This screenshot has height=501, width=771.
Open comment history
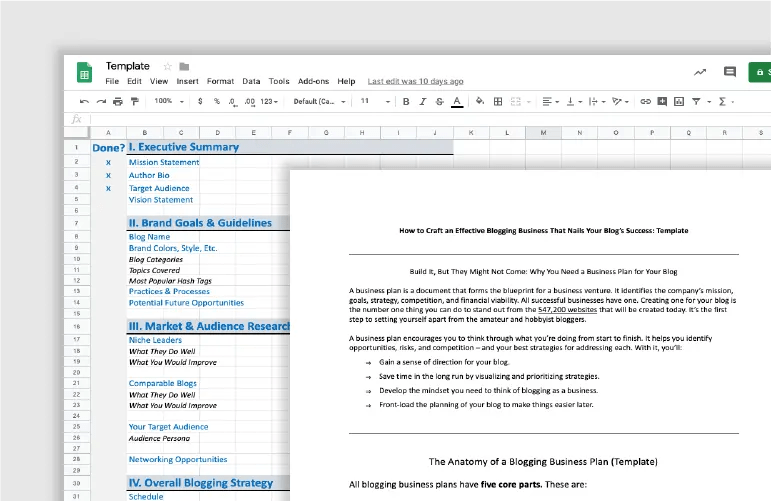tap(730, 72)
